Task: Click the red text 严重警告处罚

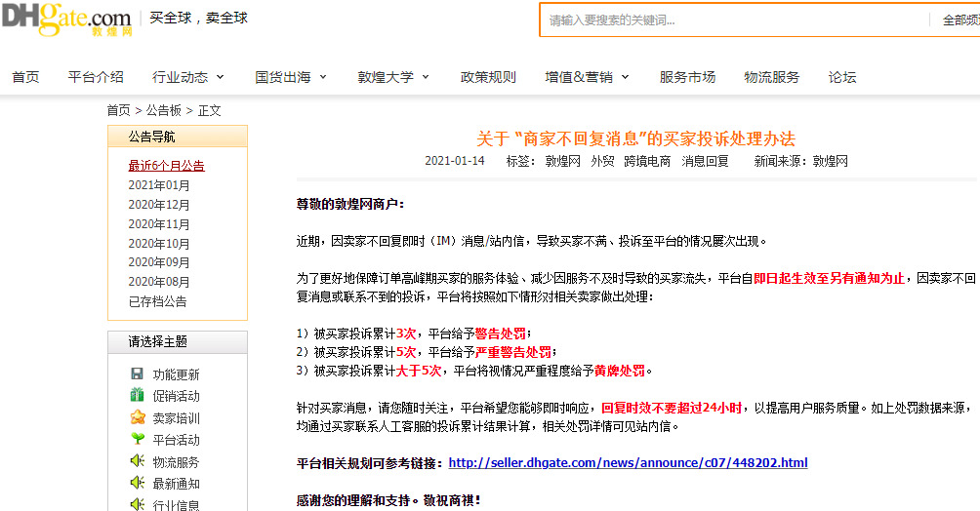Action: [x=513, y=352]
